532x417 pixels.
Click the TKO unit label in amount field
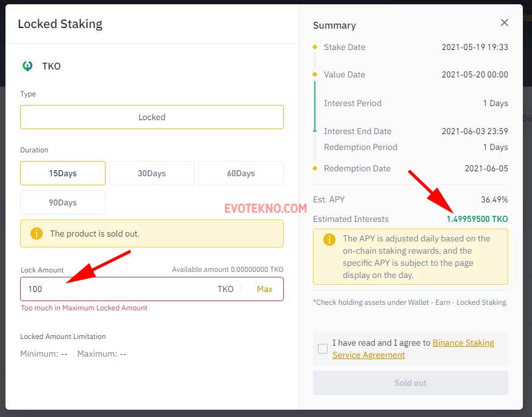225,289
